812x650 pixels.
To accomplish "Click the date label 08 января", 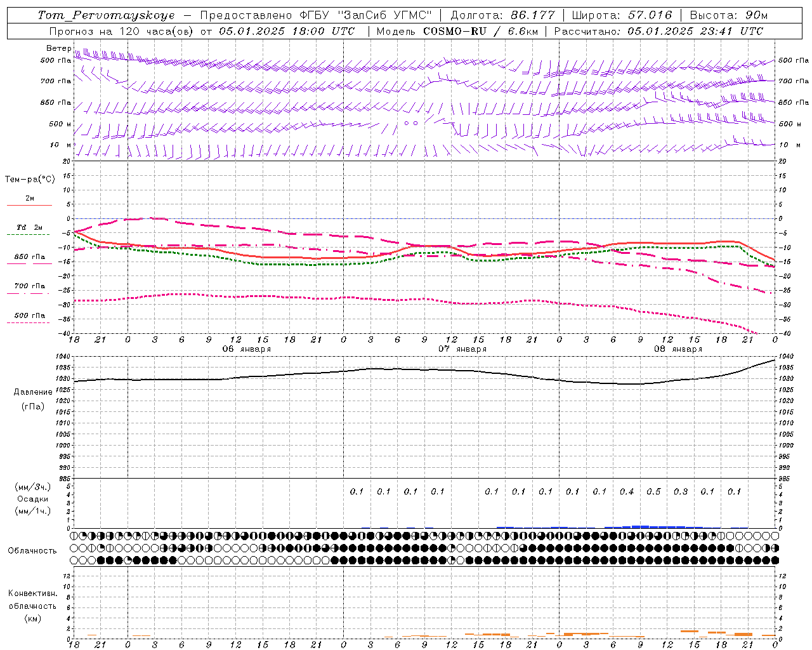I will click(678, 349).
